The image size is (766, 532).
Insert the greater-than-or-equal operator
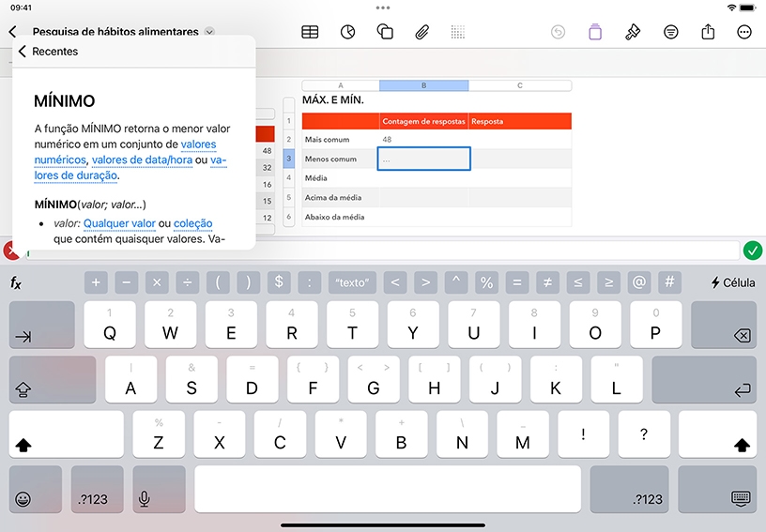(x=608, y=282)
